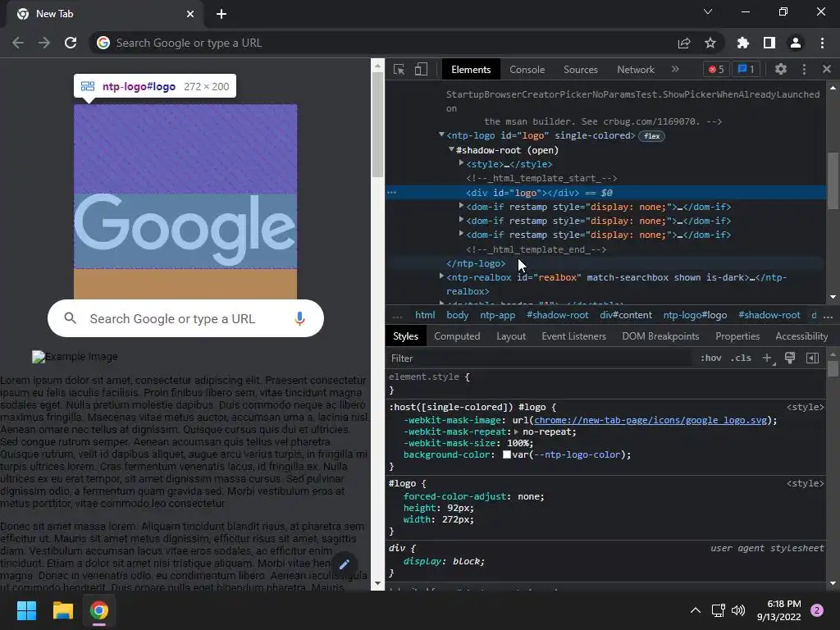Open the tab search chevron
This screenshot has width=840, height=630.
point(708,11)
